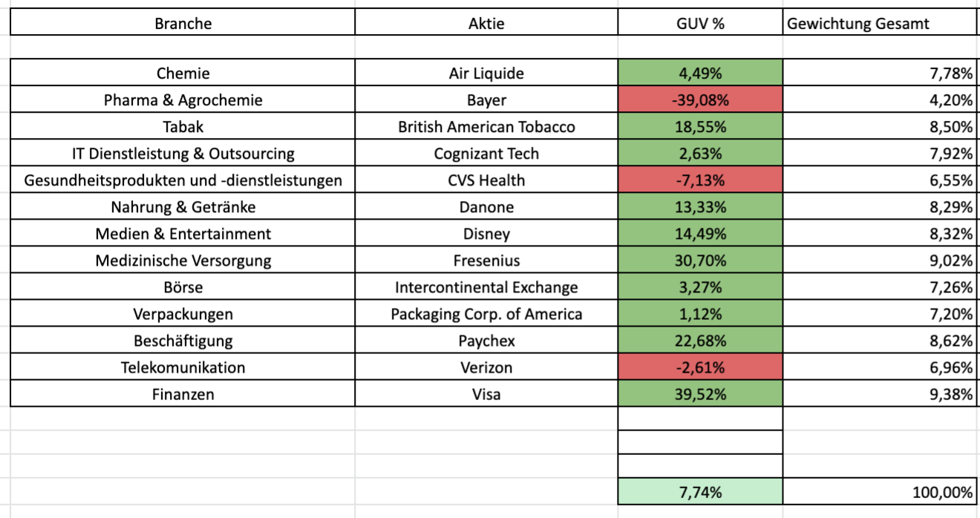The image size is (980, 518).
Task: Select the British American Tobacco cell
Action: tap(486, 127)
